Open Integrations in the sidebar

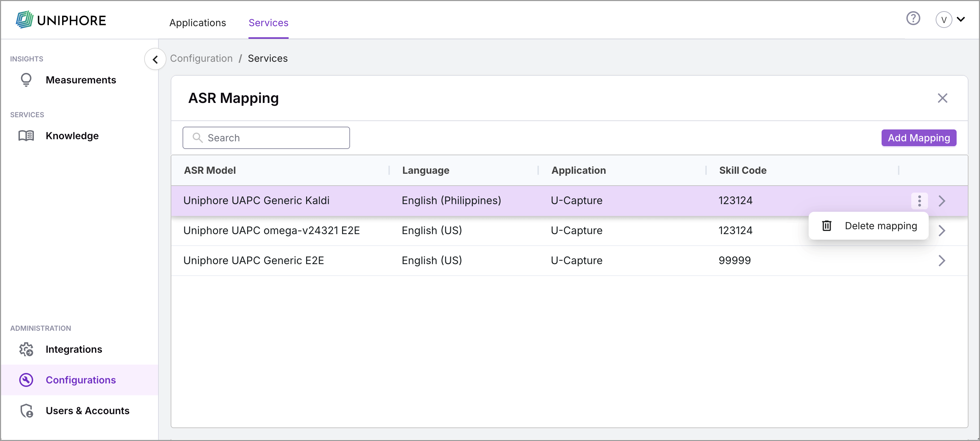point(79,349)
